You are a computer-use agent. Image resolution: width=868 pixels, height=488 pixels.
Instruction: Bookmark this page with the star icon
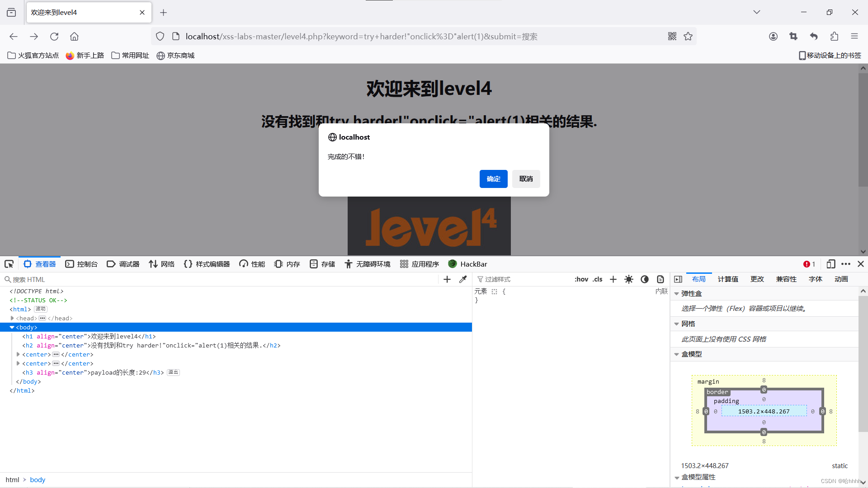pyautogui.click(x=688, y=36)
